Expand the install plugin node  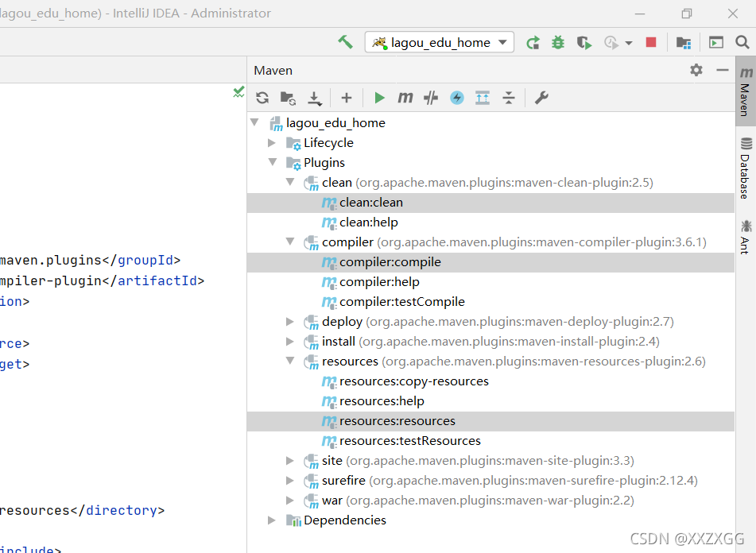[290, 342]
